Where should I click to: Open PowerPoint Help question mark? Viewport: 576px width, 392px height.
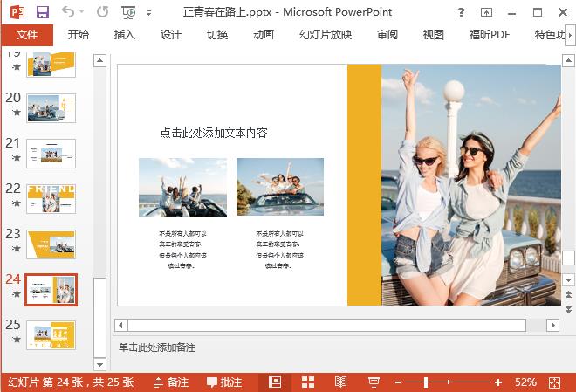coord(462,12)
